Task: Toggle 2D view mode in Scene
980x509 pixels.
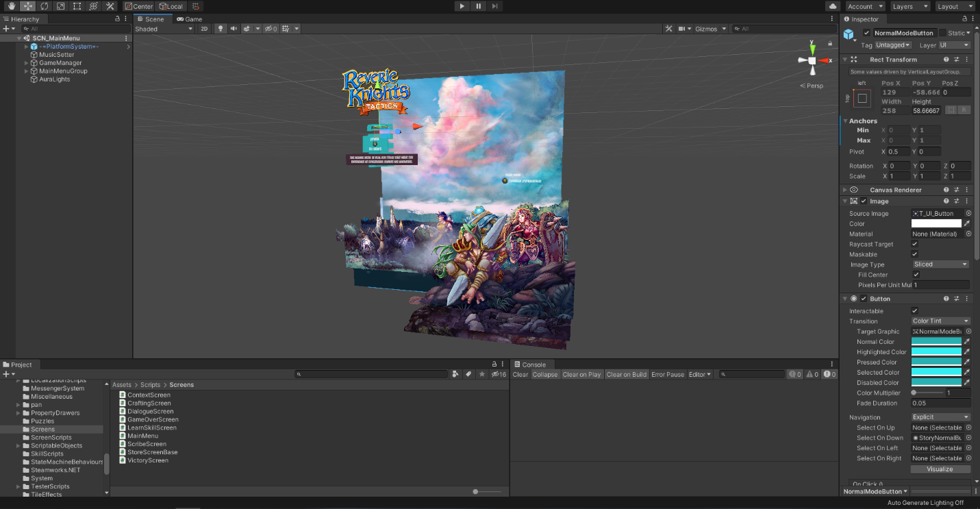Action: click(204, 29)
